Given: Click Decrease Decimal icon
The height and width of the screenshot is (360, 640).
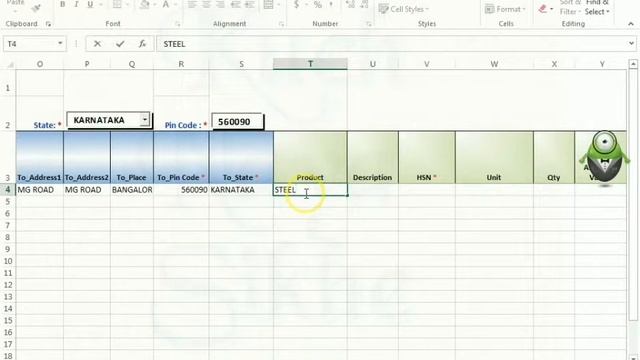Looking at the screenshot, I should (364, 4).
